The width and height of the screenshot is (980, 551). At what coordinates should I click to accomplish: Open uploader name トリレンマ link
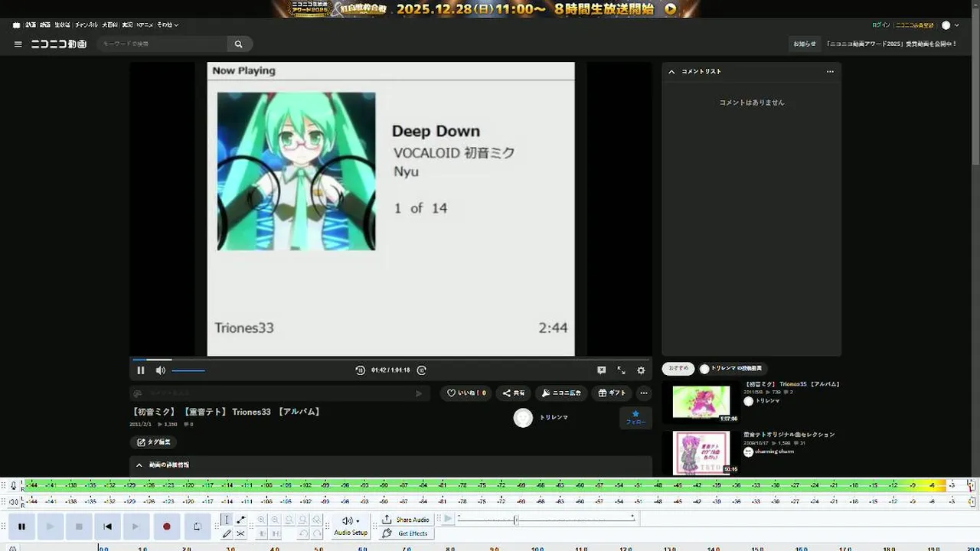pos(554,418)
